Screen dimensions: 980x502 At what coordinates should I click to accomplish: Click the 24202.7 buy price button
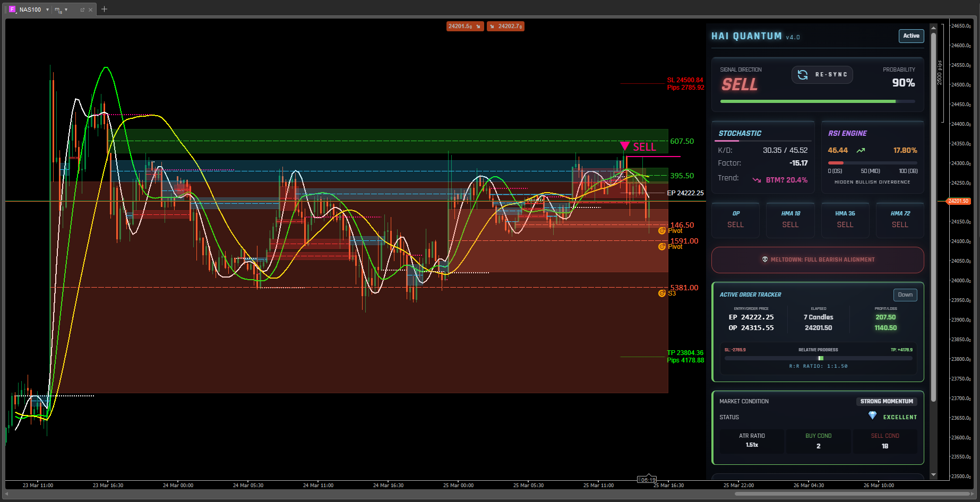tap(506, 26)
